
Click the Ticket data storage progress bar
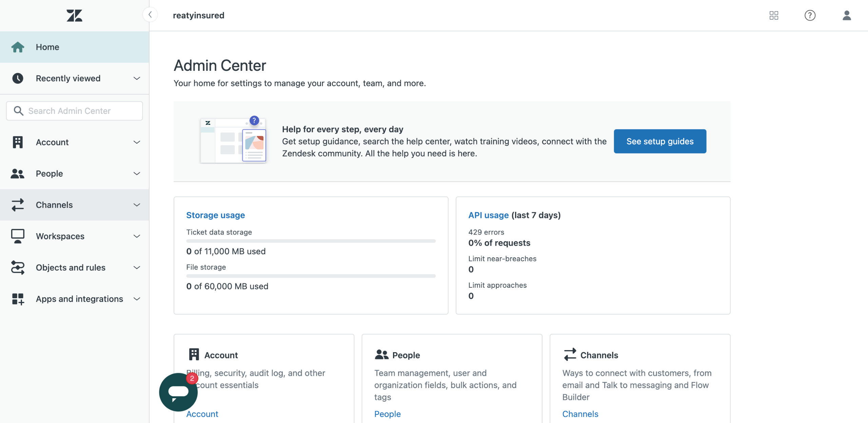pyautogui.click(x=311, y=241)
